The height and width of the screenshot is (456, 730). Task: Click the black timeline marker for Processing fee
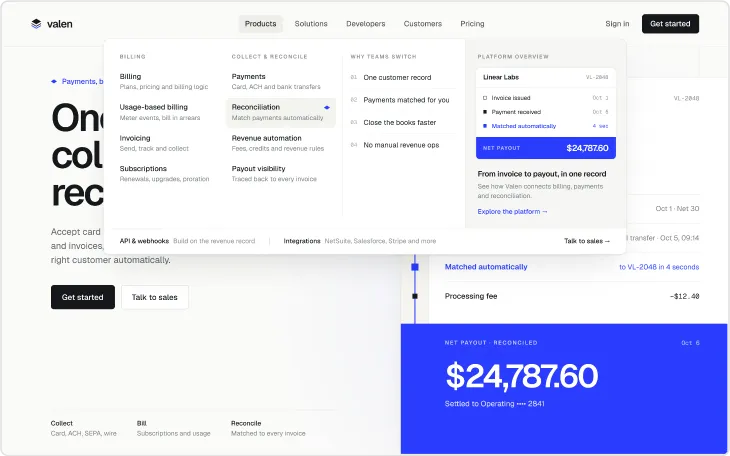pyautogui.click(x=415, y=296)
